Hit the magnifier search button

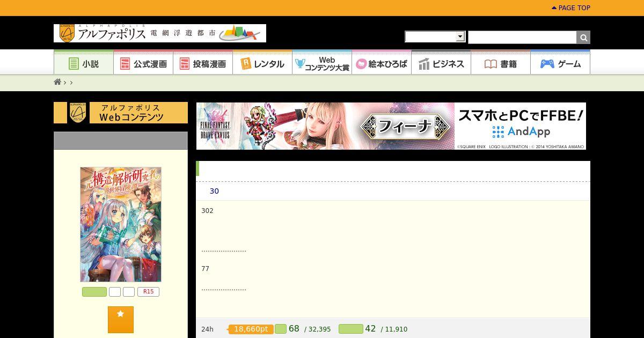point(583,37)
